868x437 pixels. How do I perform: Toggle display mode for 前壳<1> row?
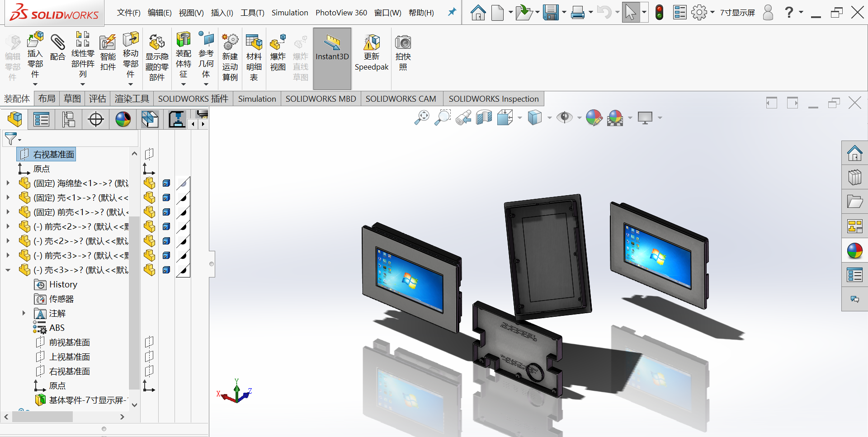166,212
